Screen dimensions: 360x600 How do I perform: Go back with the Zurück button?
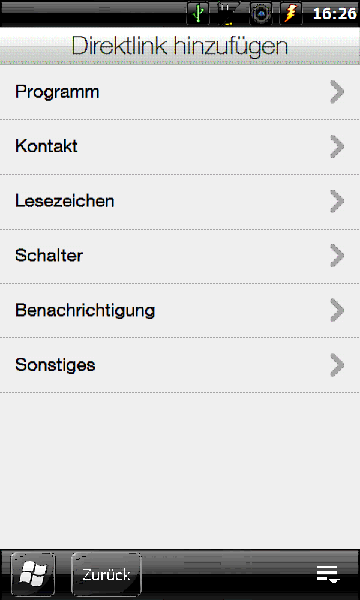click(x=106, y=574)
